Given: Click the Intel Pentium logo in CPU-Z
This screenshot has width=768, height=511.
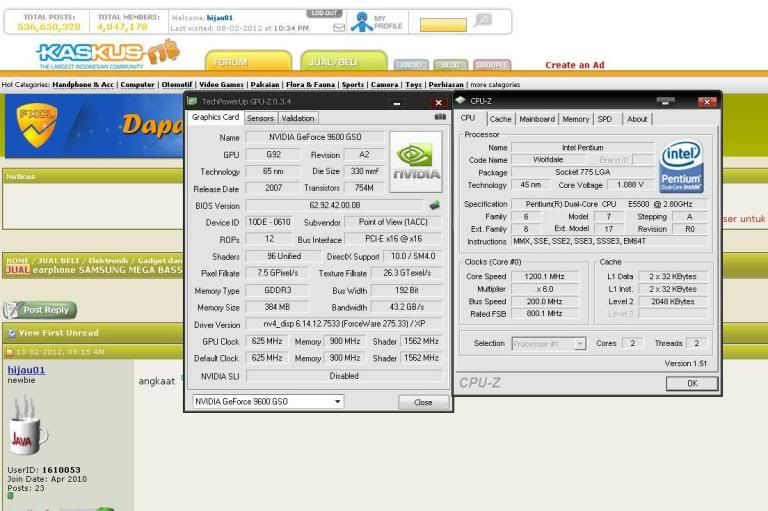Looking at the screenshot, I should click(681, 167).
